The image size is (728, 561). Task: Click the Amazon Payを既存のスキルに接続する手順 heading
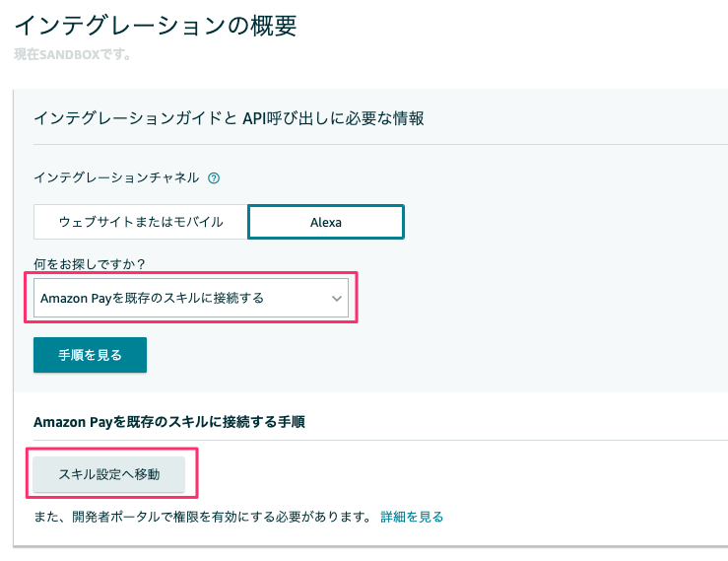pyautogui.click(x=169, y=422)
